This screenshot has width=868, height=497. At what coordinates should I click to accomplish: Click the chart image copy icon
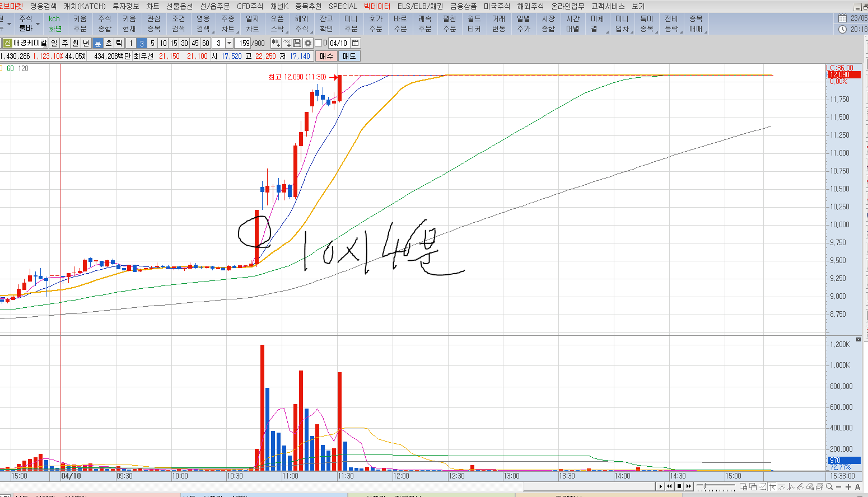point(820,486)
